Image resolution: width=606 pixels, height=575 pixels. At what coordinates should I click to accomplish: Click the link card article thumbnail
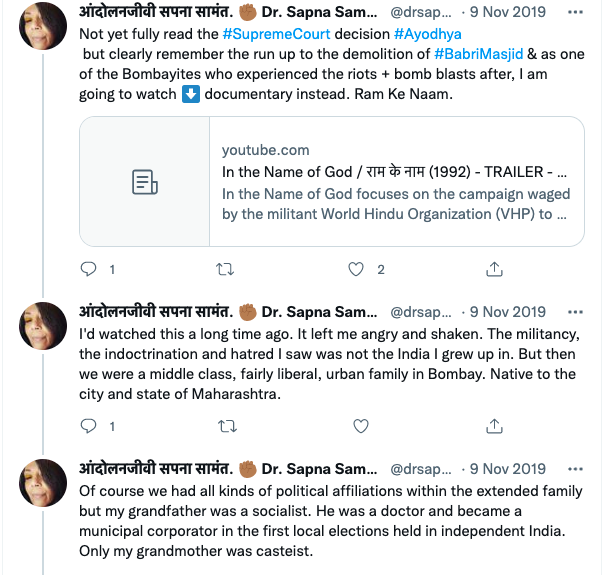[144, 182]
